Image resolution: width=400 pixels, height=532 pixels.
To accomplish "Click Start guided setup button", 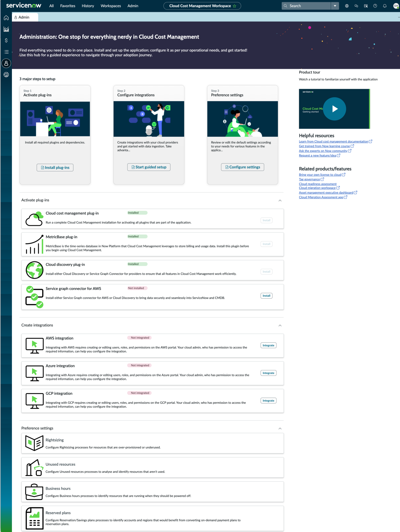I will 149,167.
